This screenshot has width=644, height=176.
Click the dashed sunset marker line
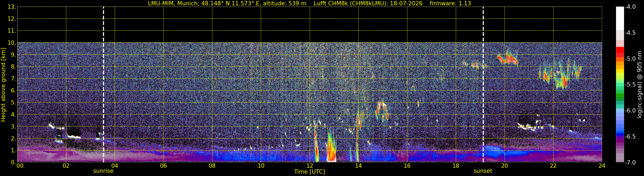click(x=483, y=85)
